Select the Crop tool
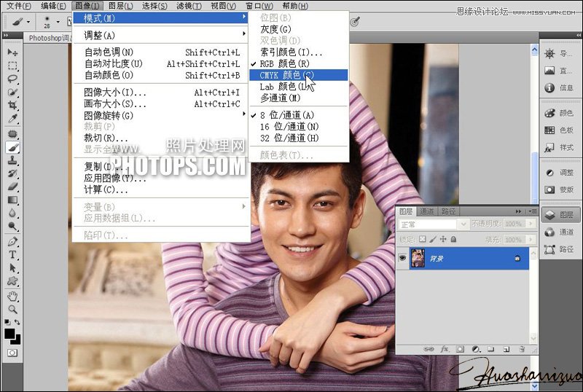 click(12, 105)
